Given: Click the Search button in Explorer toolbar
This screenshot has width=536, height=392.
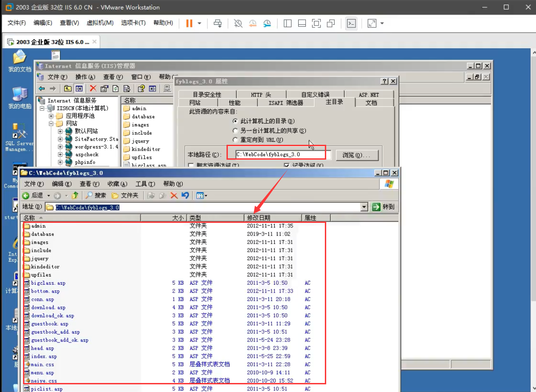Looking at the screenshot, I should tap(96, 195).
